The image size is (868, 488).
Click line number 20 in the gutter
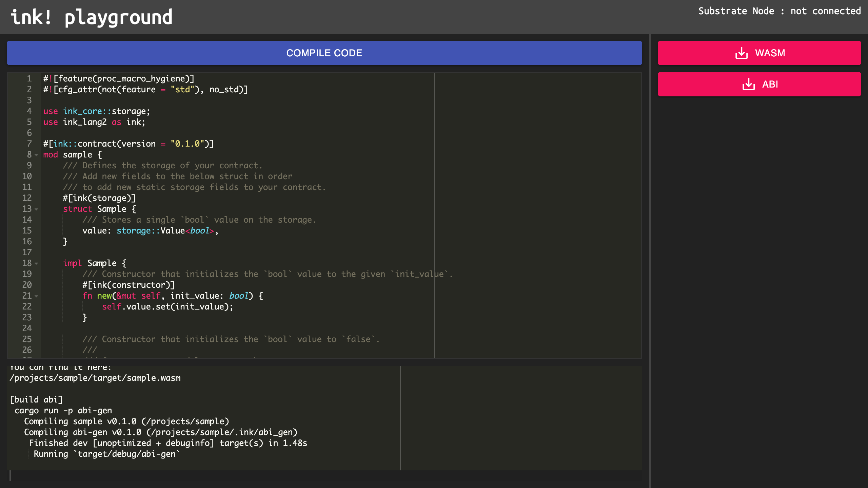[27, 285]
